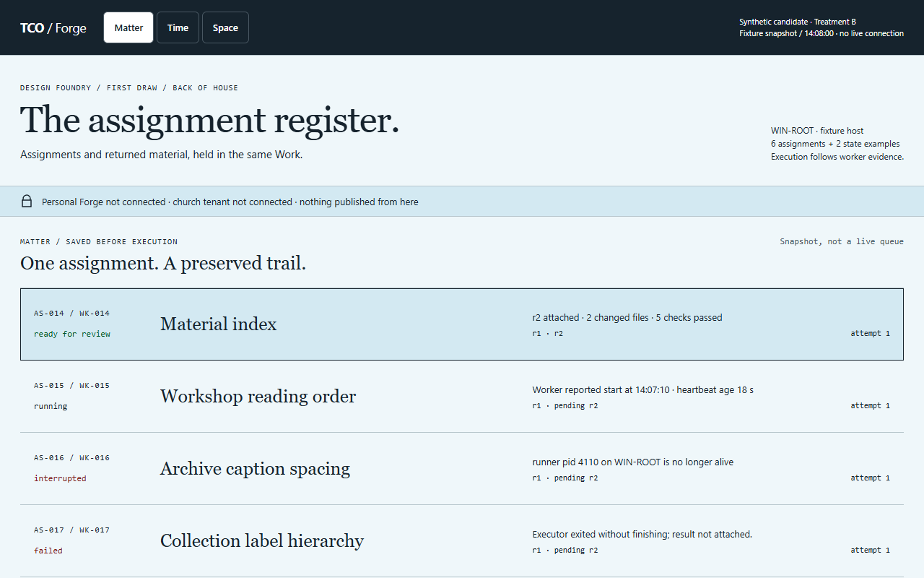Click the padlock icon in the connection banner

pyautogui.click(x=27, y=202)
